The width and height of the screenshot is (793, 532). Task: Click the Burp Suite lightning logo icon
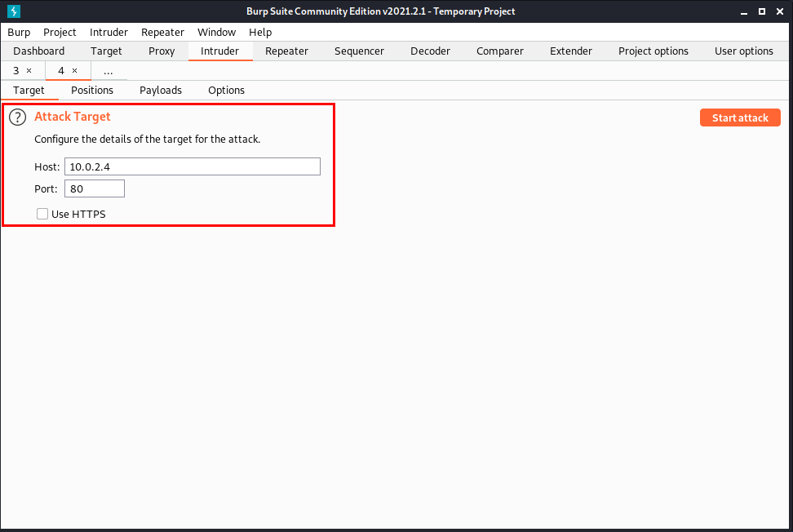tap(14, 11)
